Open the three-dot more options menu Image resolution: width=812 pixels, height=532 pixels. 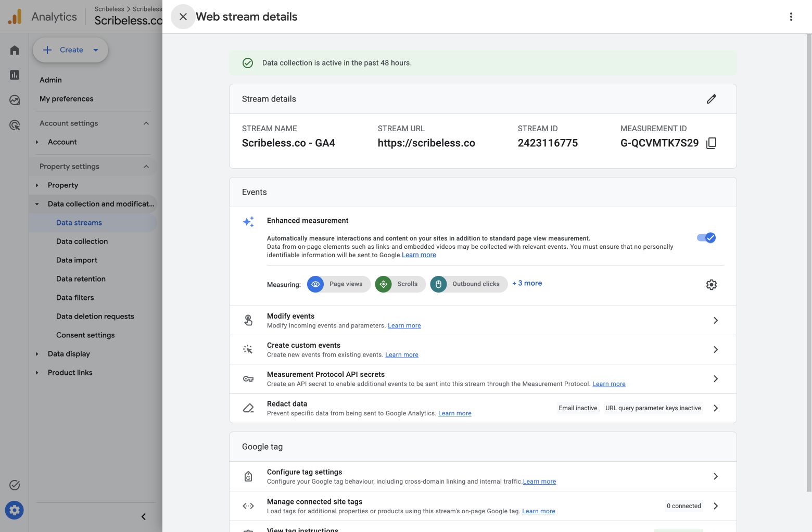tap(791, 17)
